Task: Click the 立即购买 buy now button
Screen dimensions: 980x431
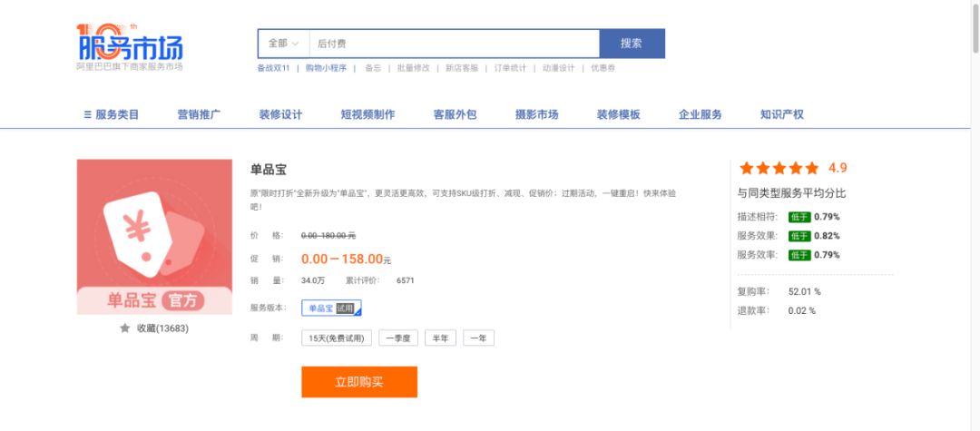Action: click(x=359, y=382)
